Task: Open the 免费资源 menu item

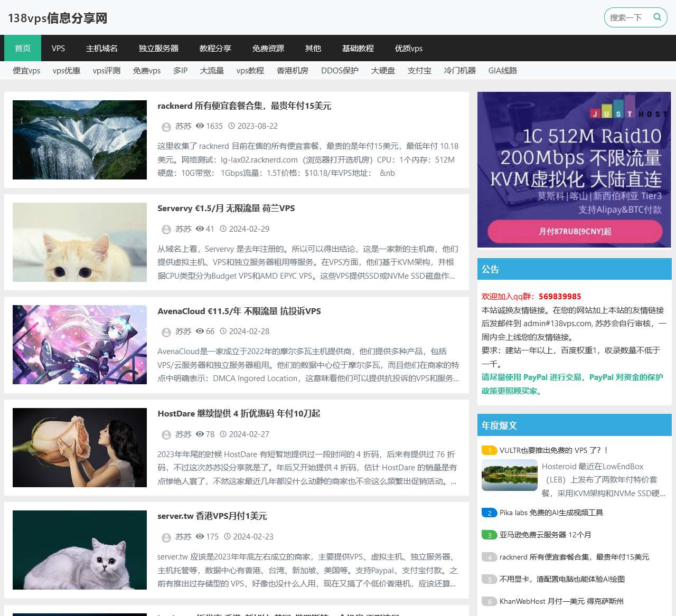Action: coord(268,48)
